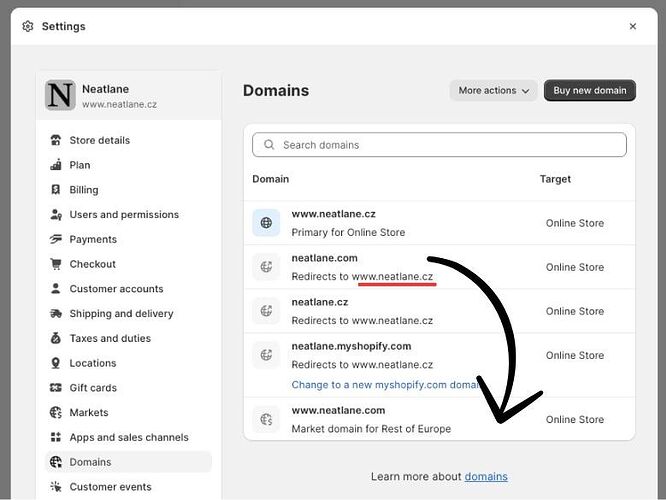Viewport: 666px width, 500px height.
Task: Click the Apps and sales channels icon
Action: [56, 437]
